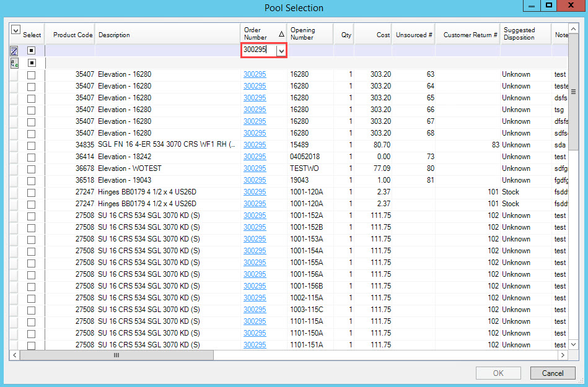Image resolution: width=588 pixels, height=387 pixels.
Task: Click the OK button
Action: coord(498,373)
